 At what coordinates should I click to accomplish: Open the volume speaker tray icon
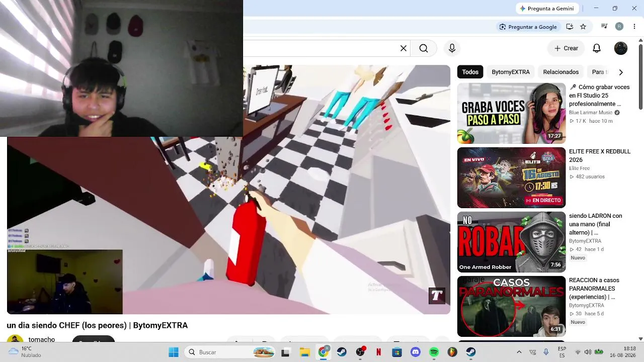[588, 352]
